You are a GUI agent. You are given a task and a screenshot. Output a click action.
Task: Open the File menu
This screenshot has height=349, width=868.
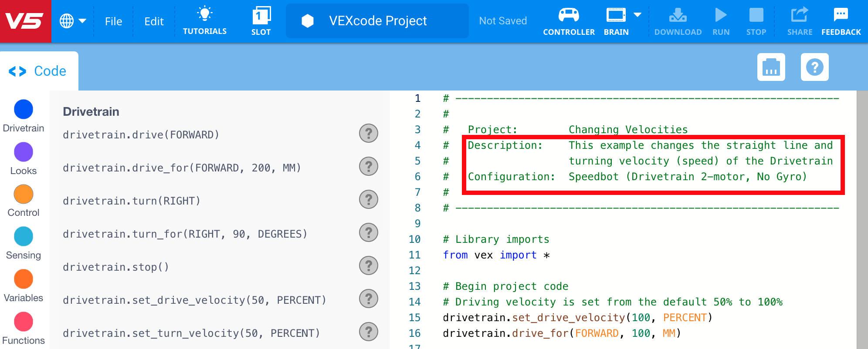click(113, 20)
